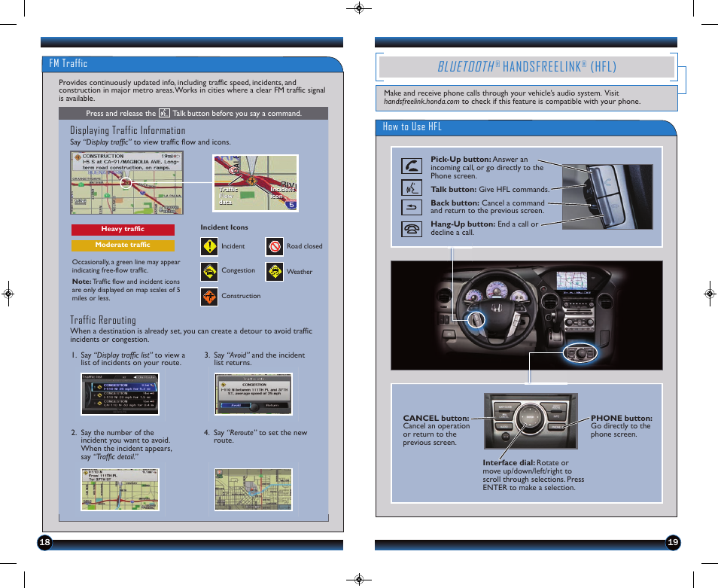
Task: Click the 'Pick-Up button:' label
Action: [461, 160]
